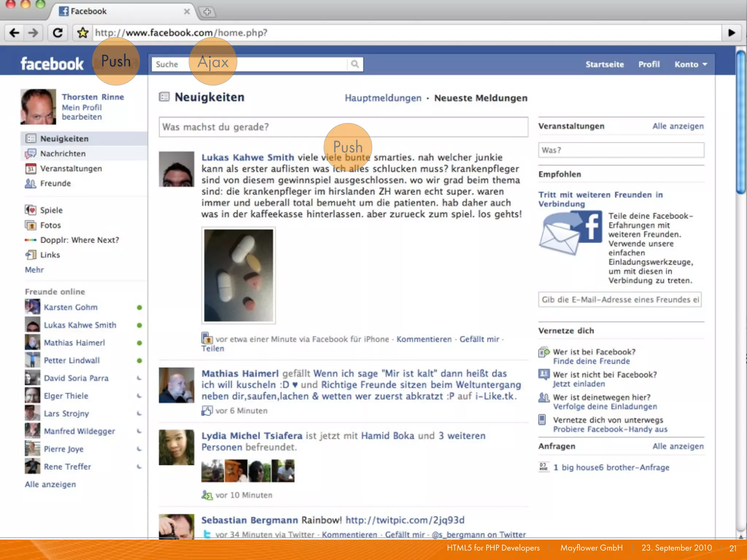Click the search magnifier icon

(355, 64)
